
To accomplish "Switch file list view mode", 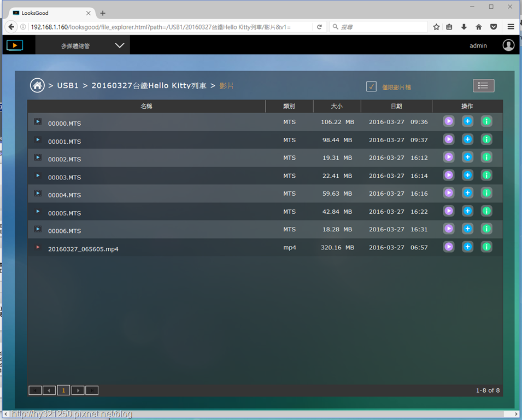I will 483,86.
